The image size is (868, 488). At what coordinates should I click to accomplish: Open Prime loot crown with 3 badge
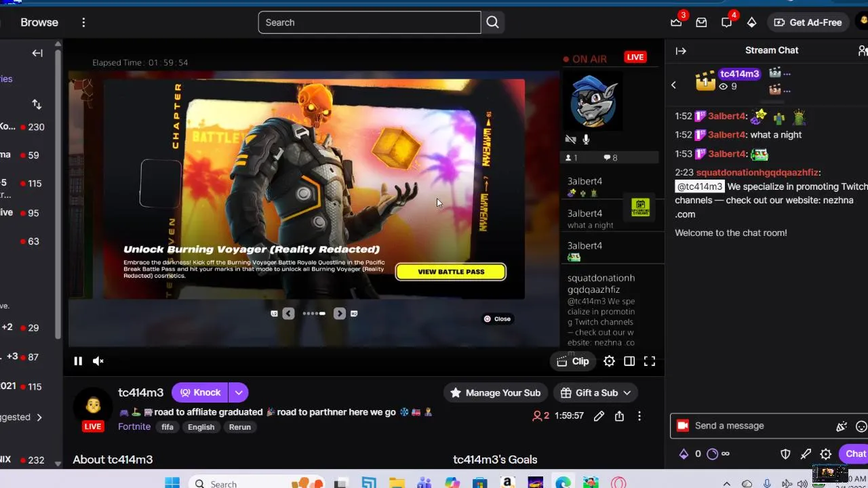click(x=677, y=22)
